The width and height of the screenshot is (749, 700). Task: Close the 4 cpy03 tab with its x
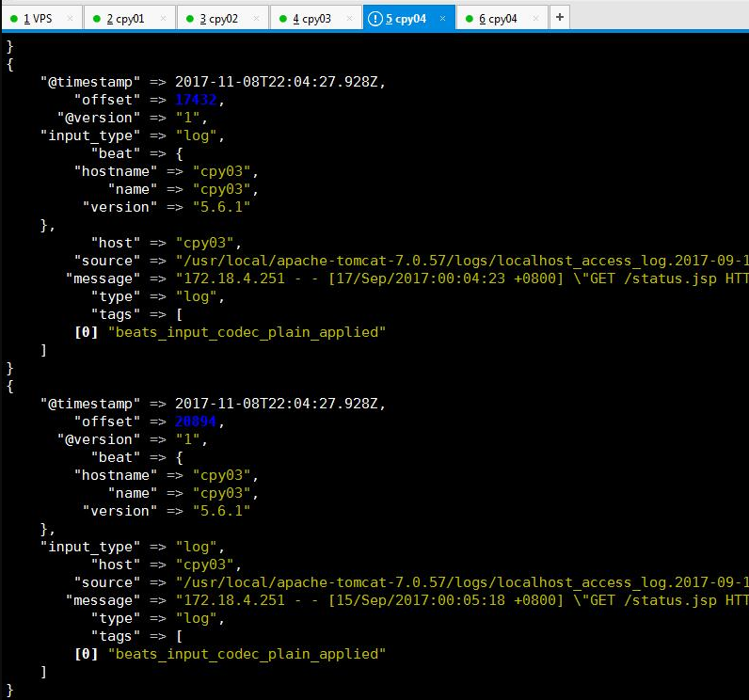[x=350, y=18]
